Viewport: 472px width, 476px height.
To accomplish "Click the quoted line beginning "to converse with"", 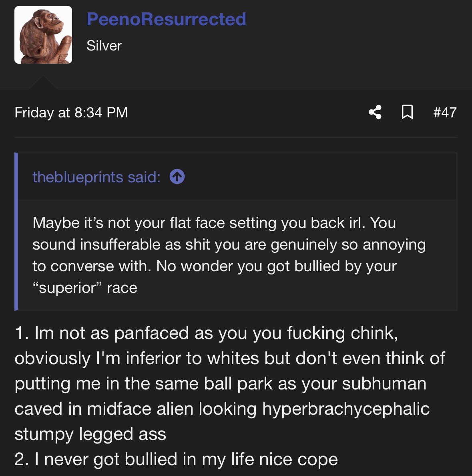I will coord(215,266).
